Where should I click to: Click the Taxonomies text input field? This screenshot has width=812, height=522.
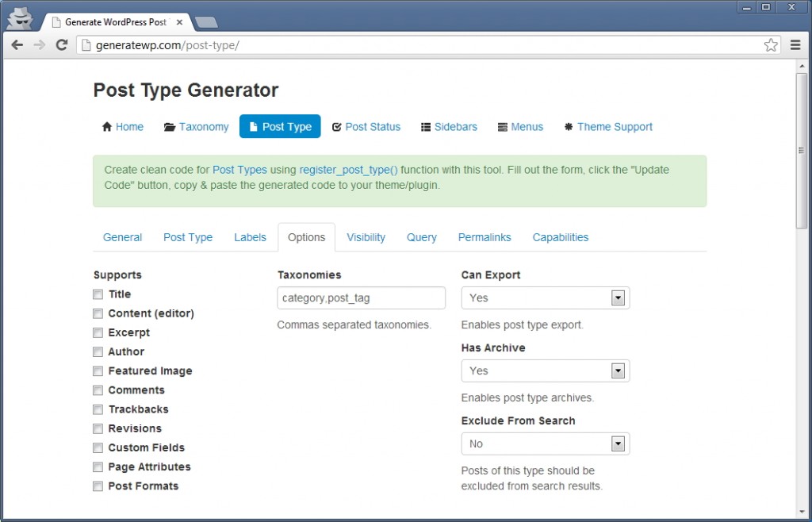point(361,298)
